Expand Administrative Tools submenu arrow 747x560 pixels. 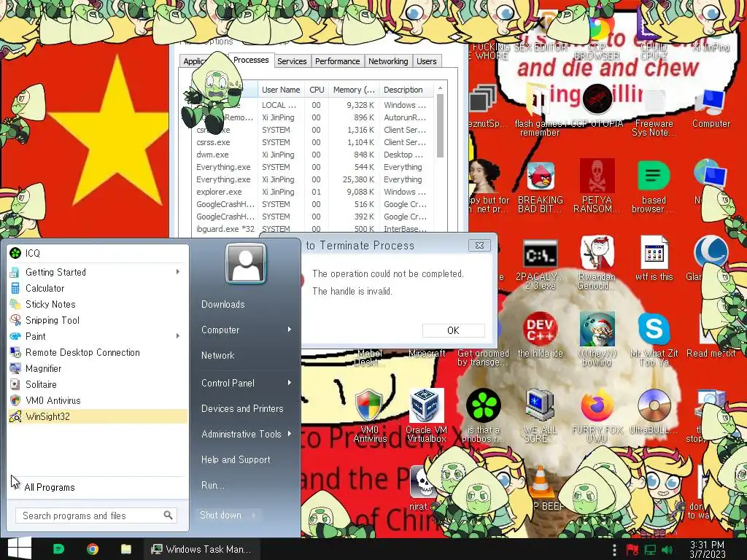(289, 434)
